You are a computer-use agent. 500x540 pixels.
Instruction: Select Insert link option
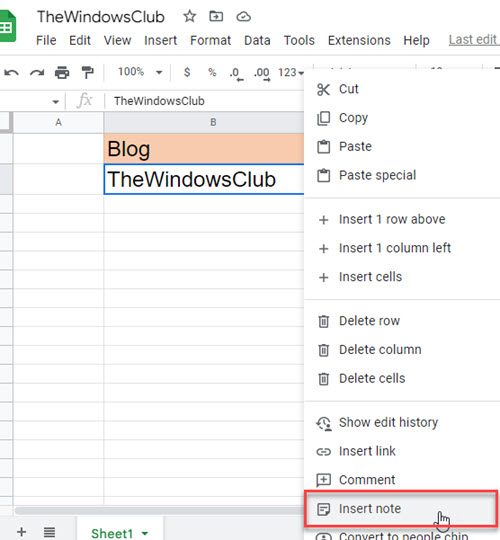(x=402, y=451)
